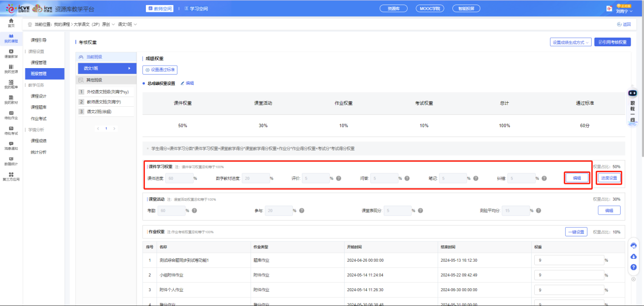Open 课程成绩 in the course menu
The image size is (644, 306).
[x=39, y=141]
